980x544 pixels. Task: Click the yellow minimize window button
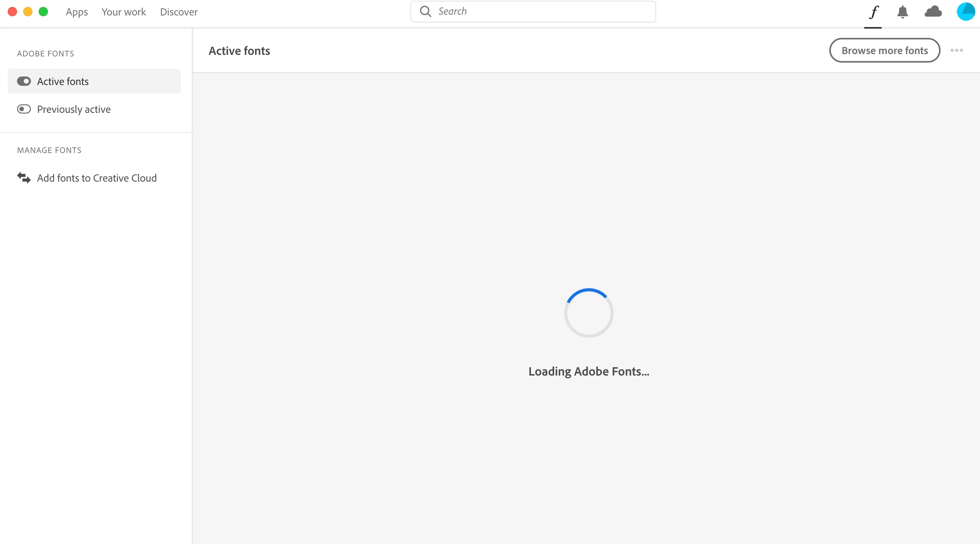pyautogui.click(x=28, y=12)
